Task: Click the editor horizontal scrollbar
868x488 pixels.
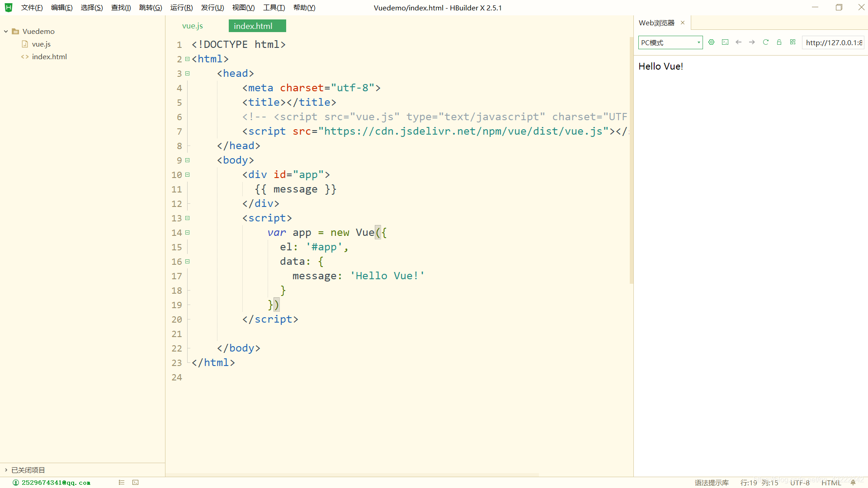Action: coord(353,474)
